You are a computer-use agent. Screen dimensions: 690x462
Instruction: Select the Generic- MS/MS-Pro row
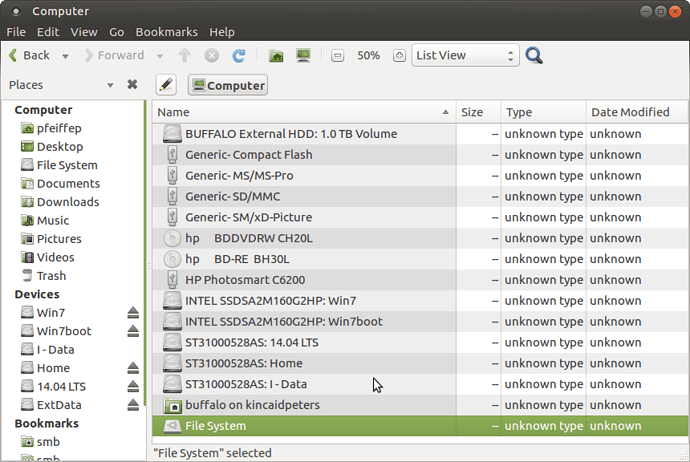pos(420,176)
